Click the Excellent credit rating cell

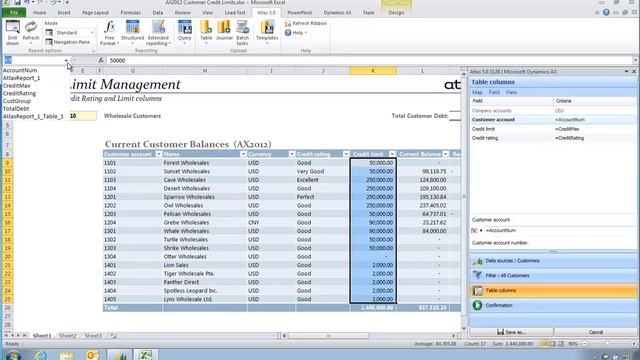322,180
